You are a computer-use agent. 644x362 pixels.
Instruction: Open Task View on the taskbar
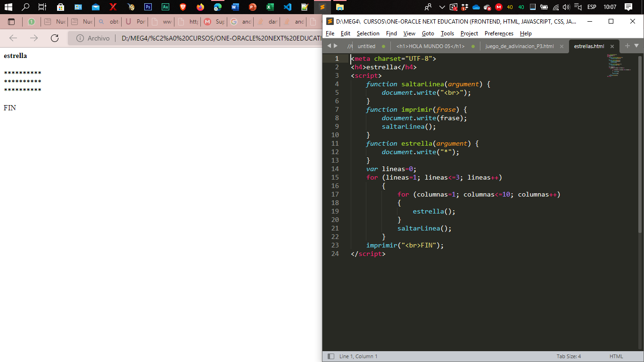(42, 7)
